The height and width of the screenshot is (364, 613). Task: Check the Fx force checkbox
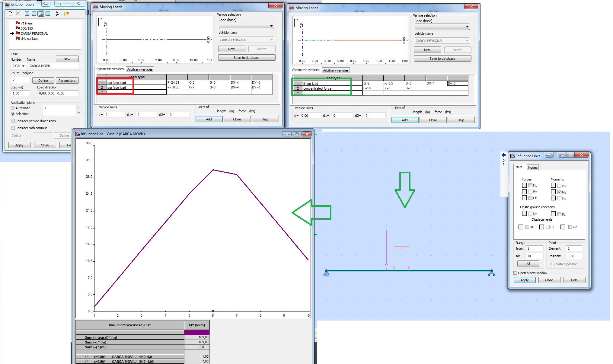point(530,185)
